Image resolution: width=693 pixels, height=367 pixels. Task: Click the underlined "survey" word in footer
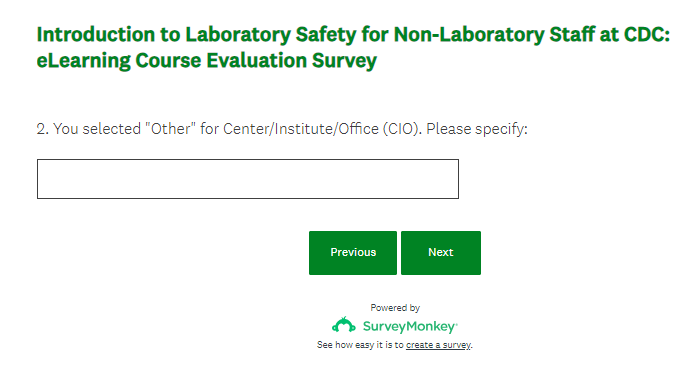(457, 345)
